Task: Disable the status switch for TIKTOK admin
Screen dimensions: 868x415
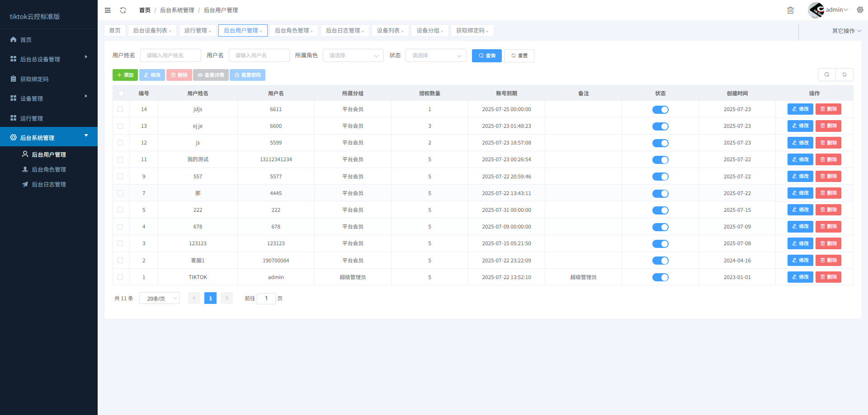Action: (x=660, y=277)
